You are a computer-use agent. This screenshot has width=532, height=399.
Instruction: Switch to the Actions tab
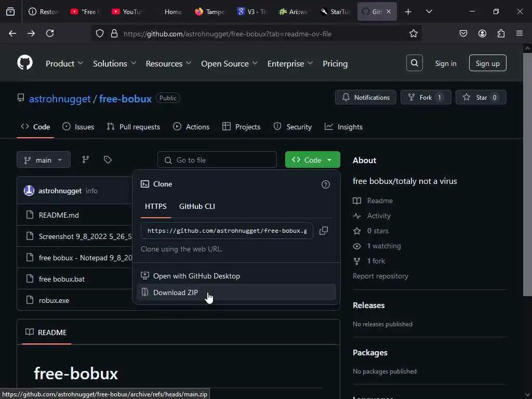coord(191,127)
